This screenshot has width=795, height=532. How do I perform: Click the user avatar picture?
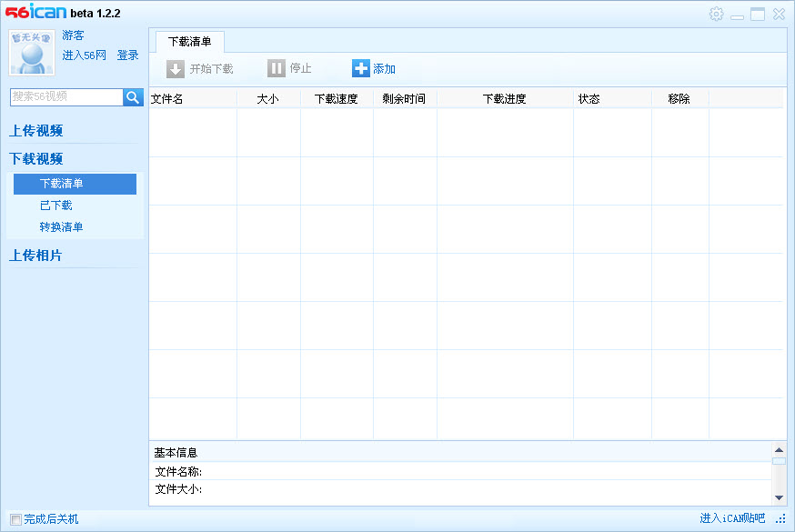coord(32,53)
